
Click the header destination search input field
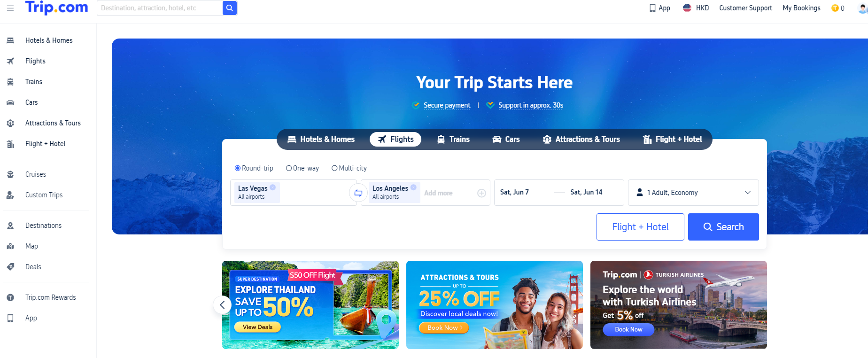tap(160, 8)
